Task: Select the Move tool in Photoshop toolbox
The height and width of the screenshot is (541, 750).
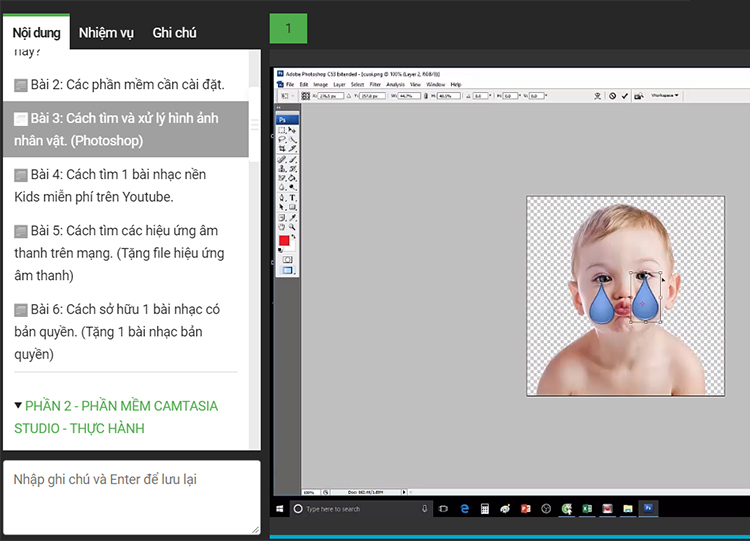Action: [x=292, y=130]
